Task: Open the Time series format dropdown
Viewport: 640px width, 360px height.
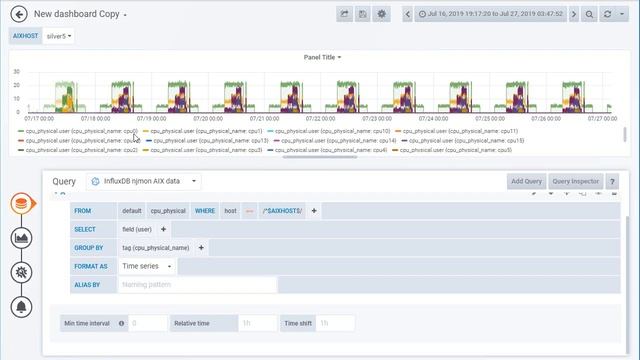Action: (147, 266)
